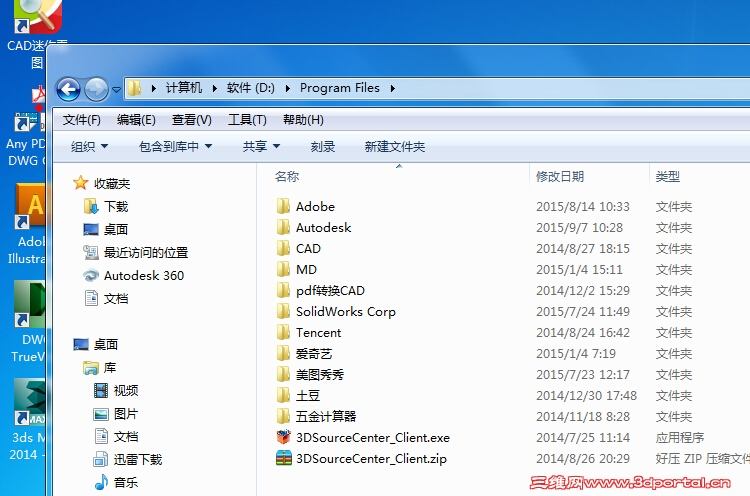Screen dimensions: 750x496
Task: Open the 共享 dropdown
Action: (261, 146)
